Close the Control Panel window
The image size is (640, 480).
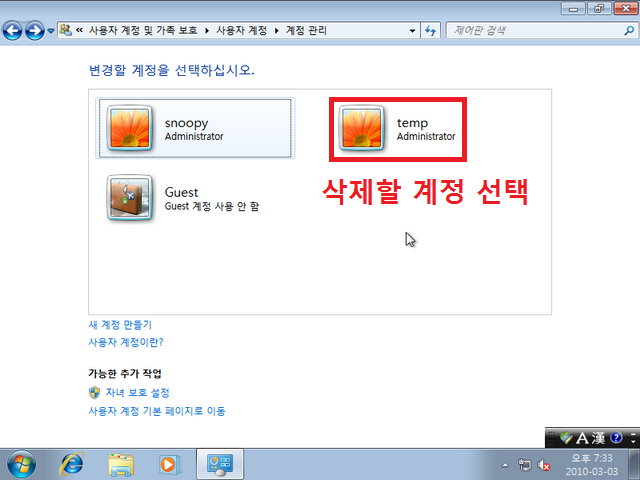tap(625, 8)
